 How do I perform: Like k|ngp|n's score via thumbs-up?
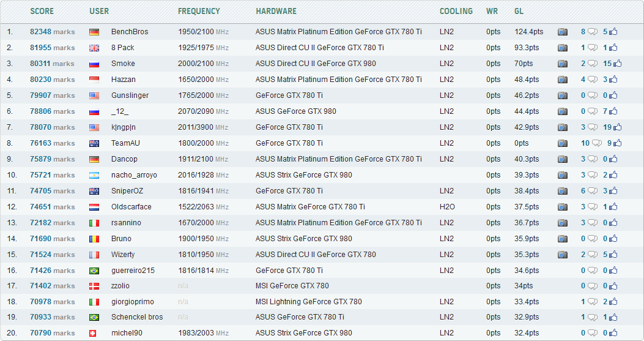(617, 127)
